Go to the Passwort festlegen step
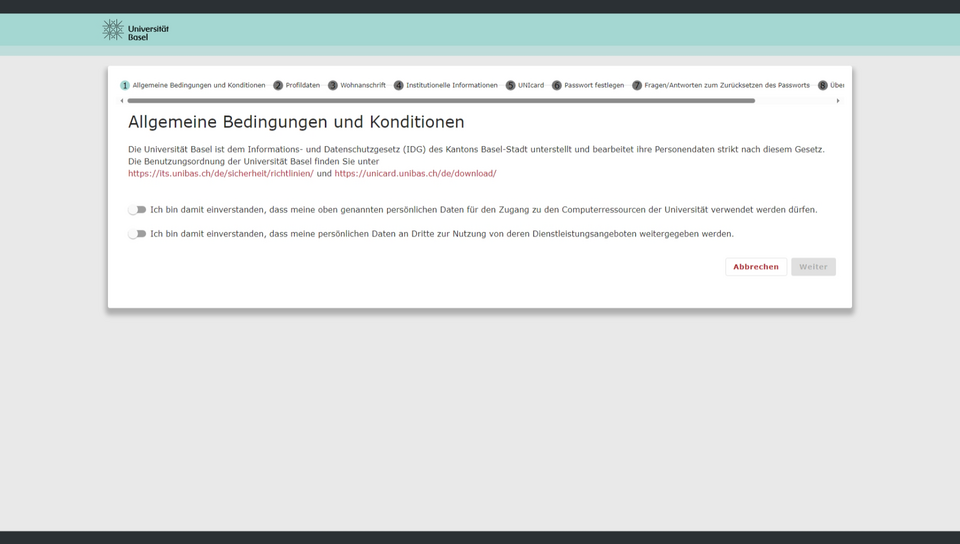Viewport: 960px width, 544px height. 594,86
